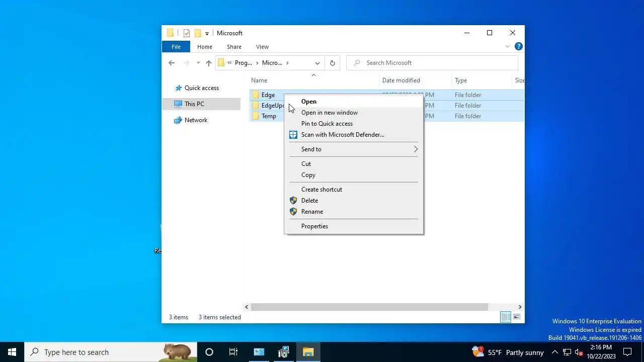Click the Back navigation arrow
This screenshot has width=644, height=362.
172,63
